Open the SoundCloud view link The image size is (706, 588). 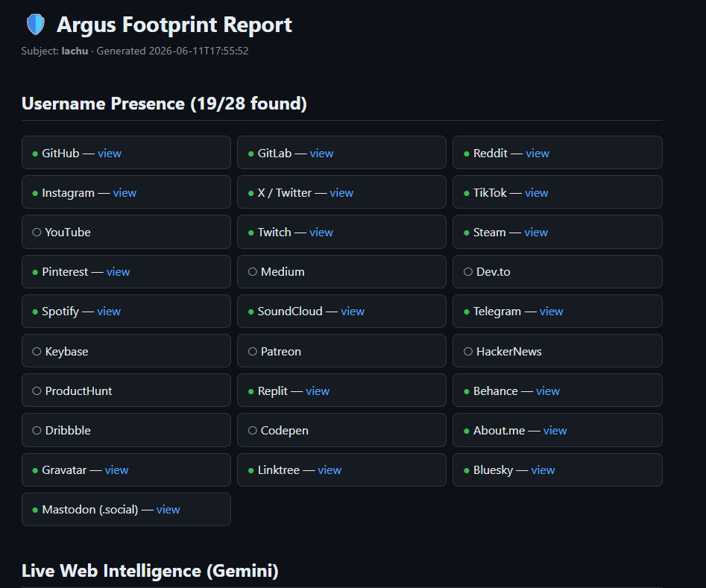pos(353,312)
